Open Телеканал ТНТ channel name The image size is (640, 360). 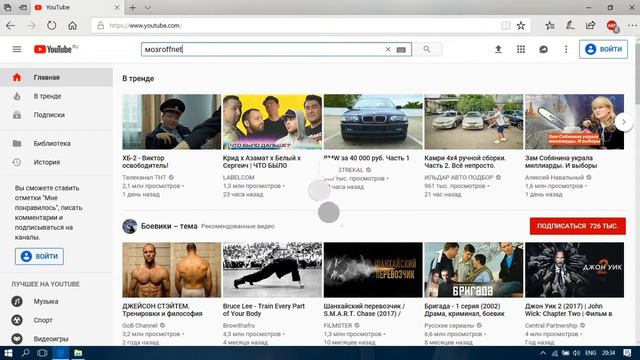[144, 178]
